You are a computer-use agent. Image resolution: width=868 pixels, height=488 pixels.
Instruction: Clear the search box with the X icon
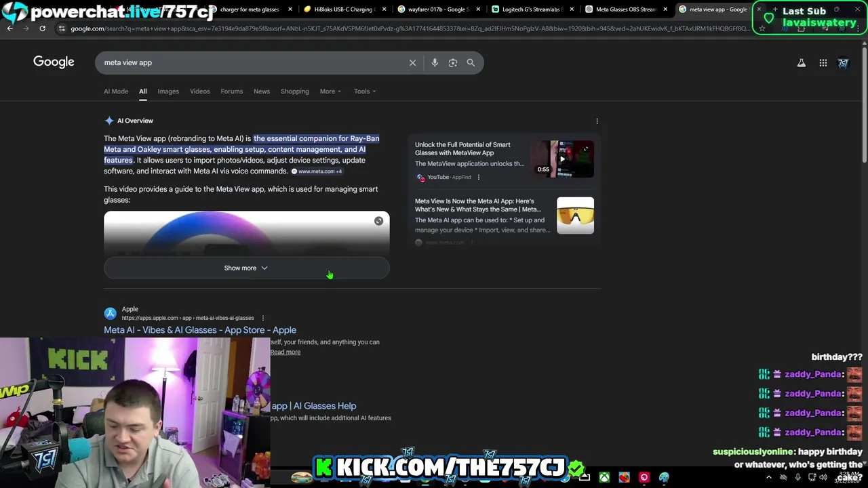pos(412,62)
